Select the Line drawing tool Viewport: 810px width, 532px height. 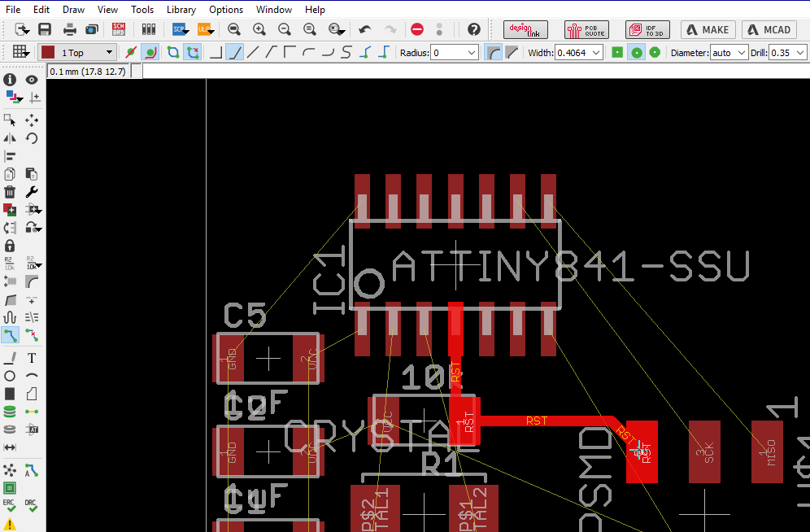[10, 357]
